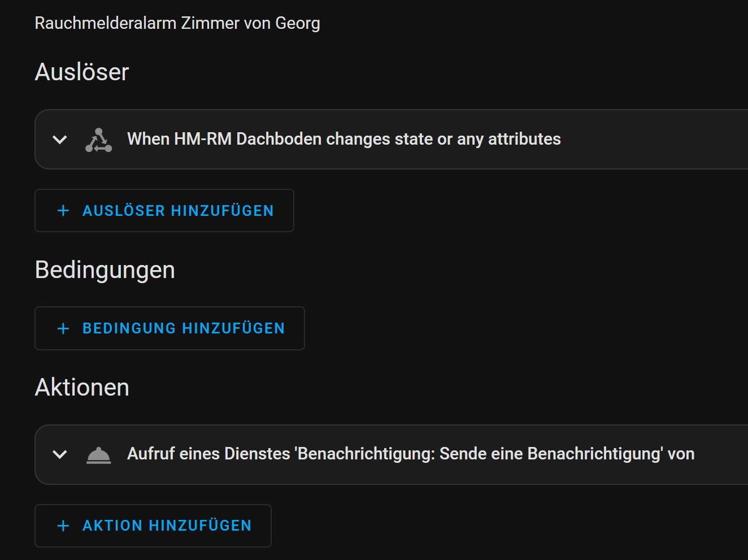Screen dimensions: 748x560
Task: Expand the HM-RM Dachboden trigger chevron
Action: [60, 140]
